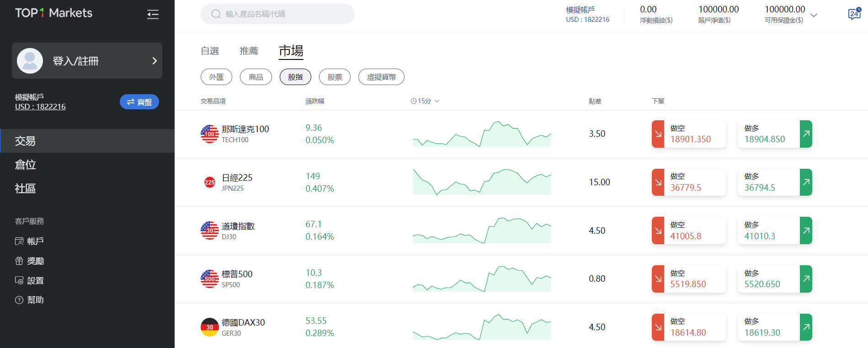This screenshot has width=868, height=348.
Task: Select the 虛擬貨幣 crypto filter chip
Action: (x=381, y=77)
